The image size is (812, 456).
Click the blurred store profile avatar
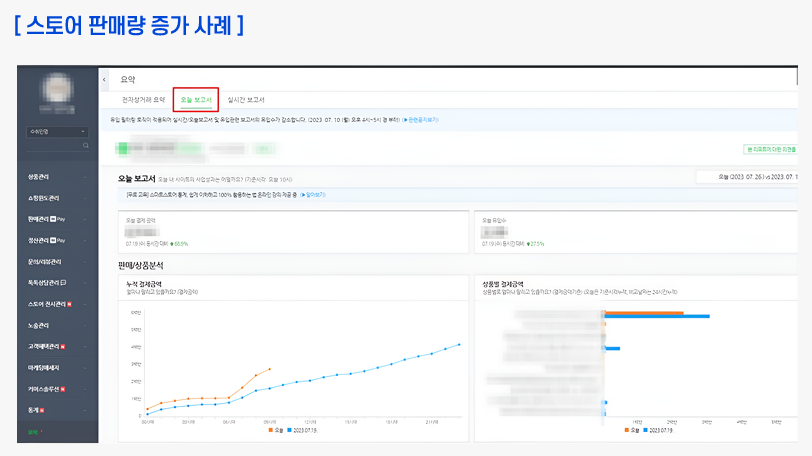click(x=58, y=93)
